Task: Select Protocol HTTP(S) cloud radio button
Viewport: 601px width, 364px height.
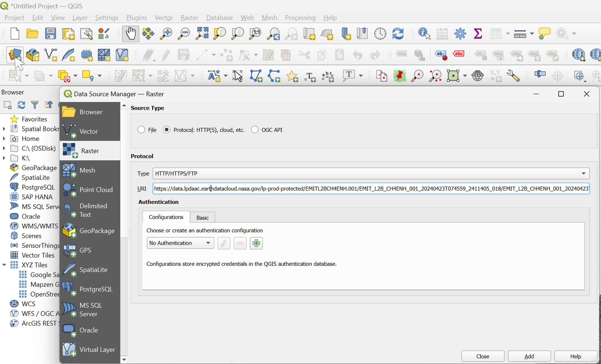Action: point(166,130)
